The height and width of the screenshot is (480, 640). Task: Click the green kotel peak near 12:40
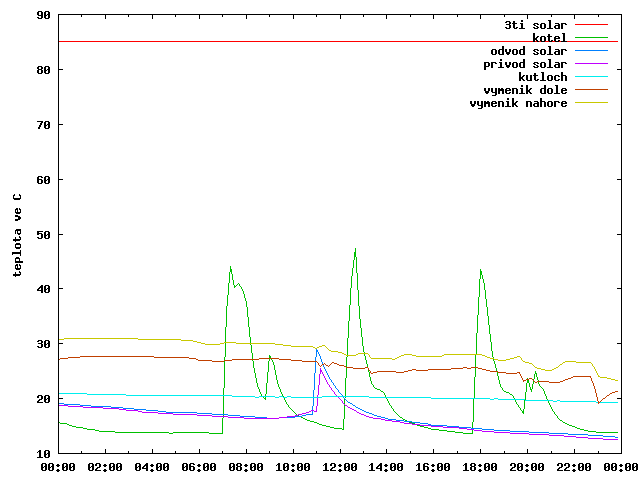tap(356, 249)
